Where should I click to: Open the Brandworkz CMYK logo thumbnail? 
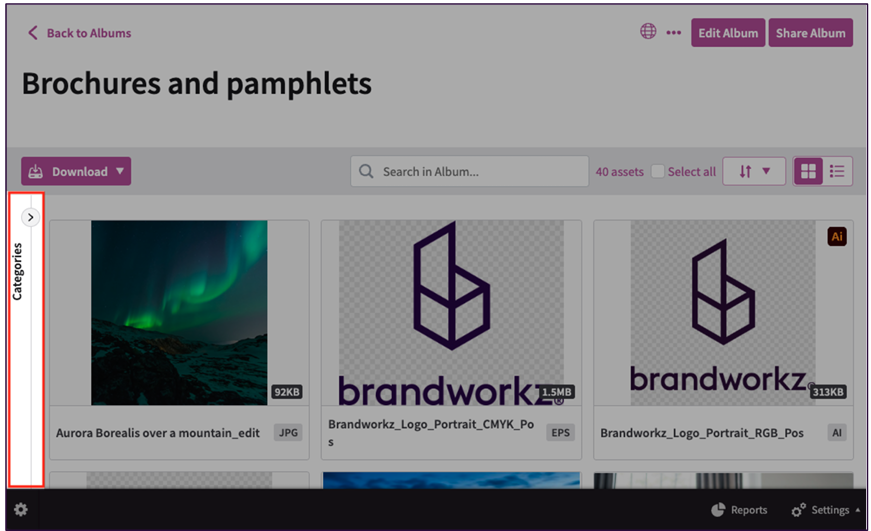[451, 313]
